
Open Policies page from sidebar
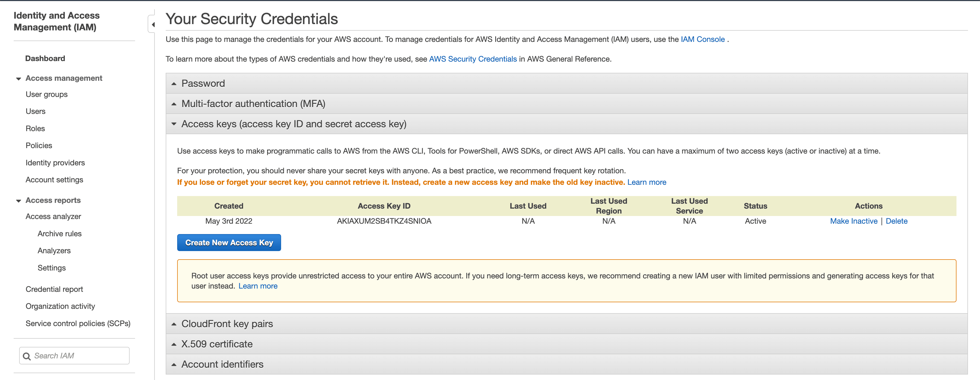click(x=39, y=145)
